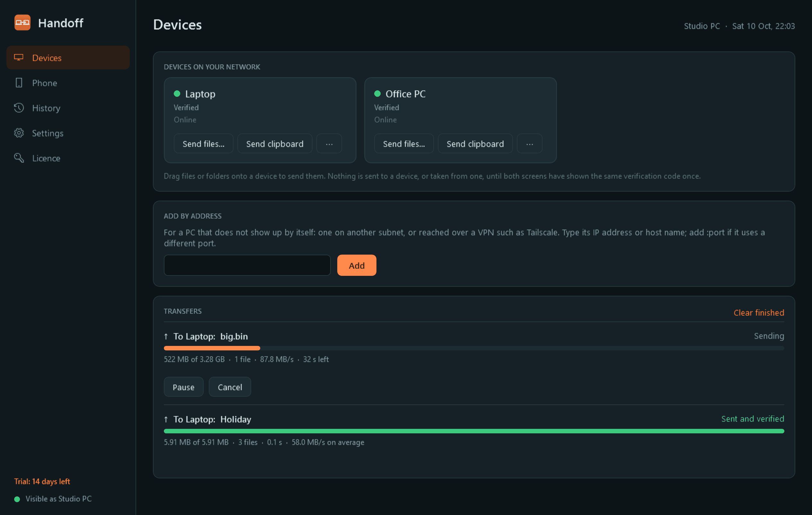
Task: Click the Office PC device name
Action: click(406, 94)
